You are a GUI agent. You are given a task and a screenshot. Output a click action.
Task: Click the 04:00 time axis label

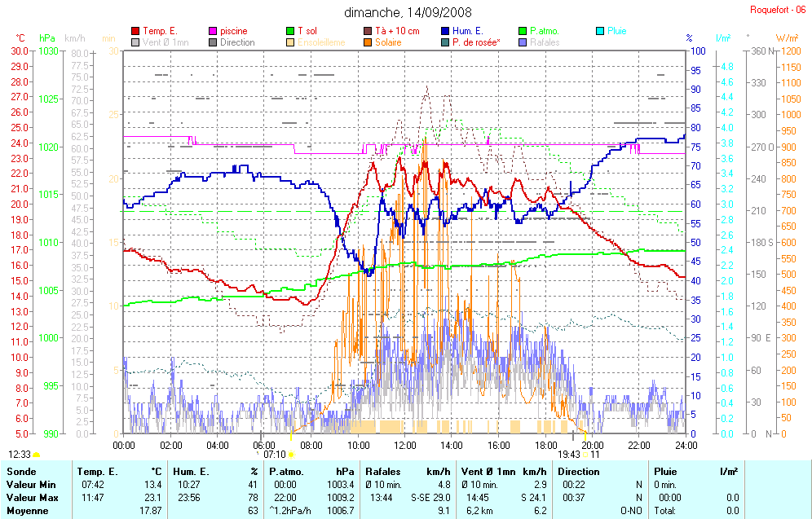(218, 446)
